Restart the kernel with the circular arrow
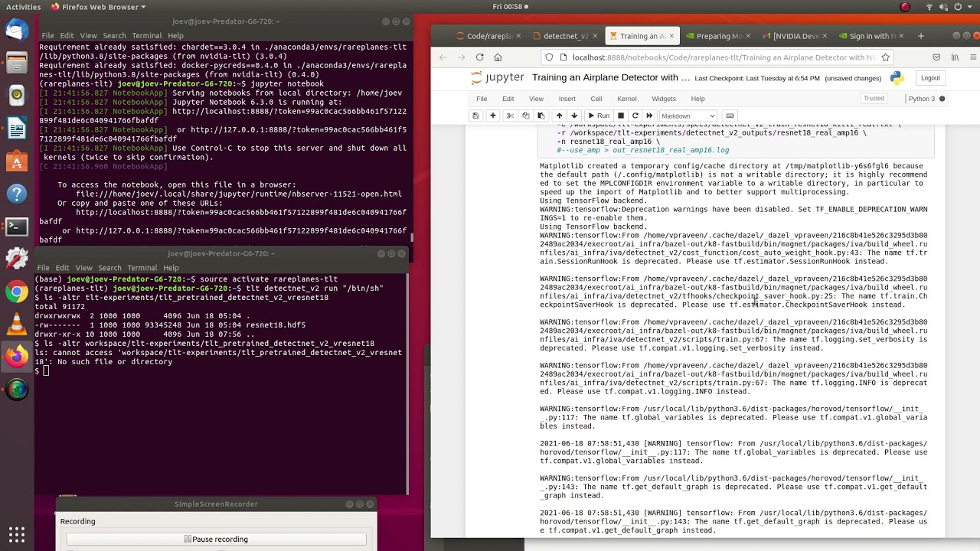Viewport: 980px width, 551px height. coord(635,116)
